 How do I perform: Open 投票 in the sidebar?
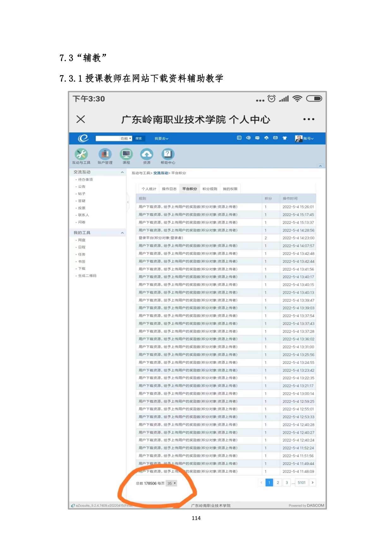(x=82, y=208)
